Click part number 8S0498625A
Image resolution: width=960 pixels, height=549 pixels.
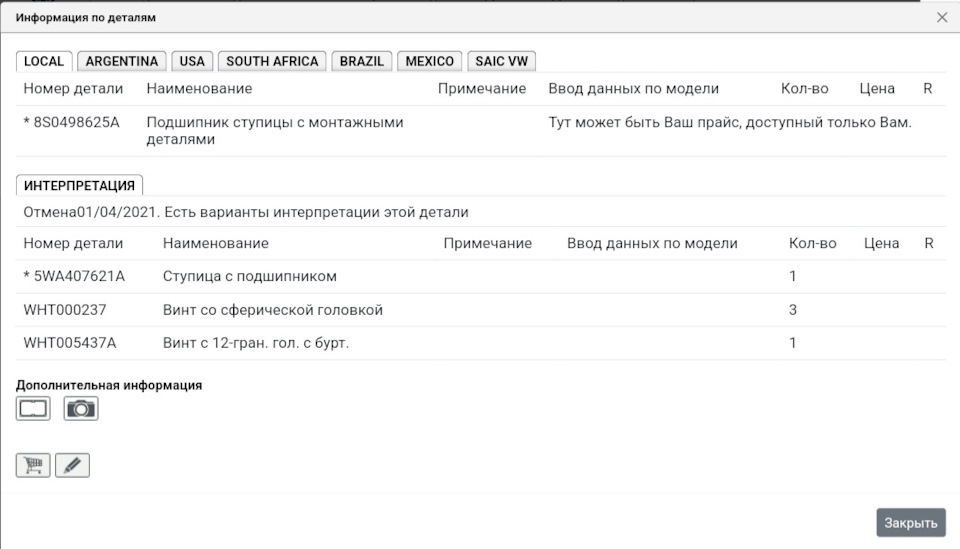75,122
